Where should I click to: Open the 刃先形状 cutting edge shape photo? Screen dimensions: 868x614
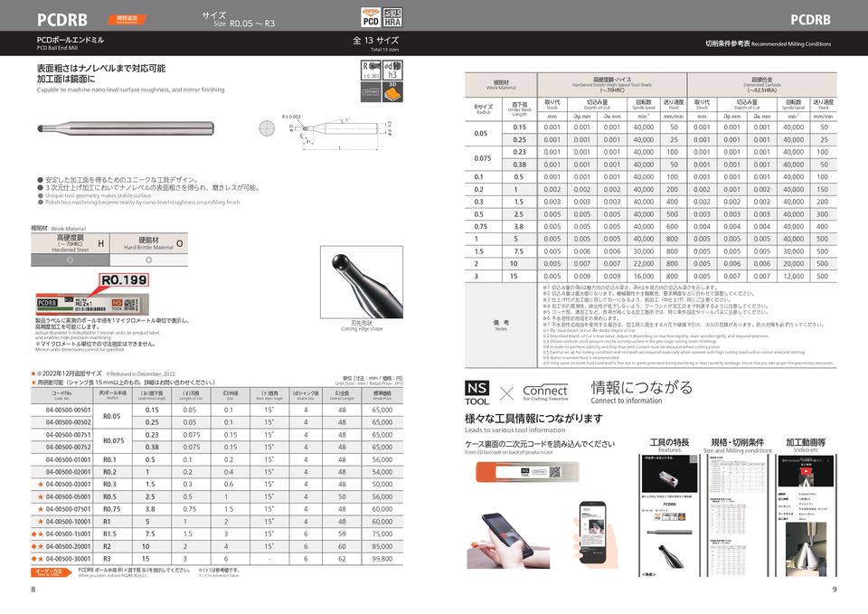pyautogui.click(x=362, y=282)
